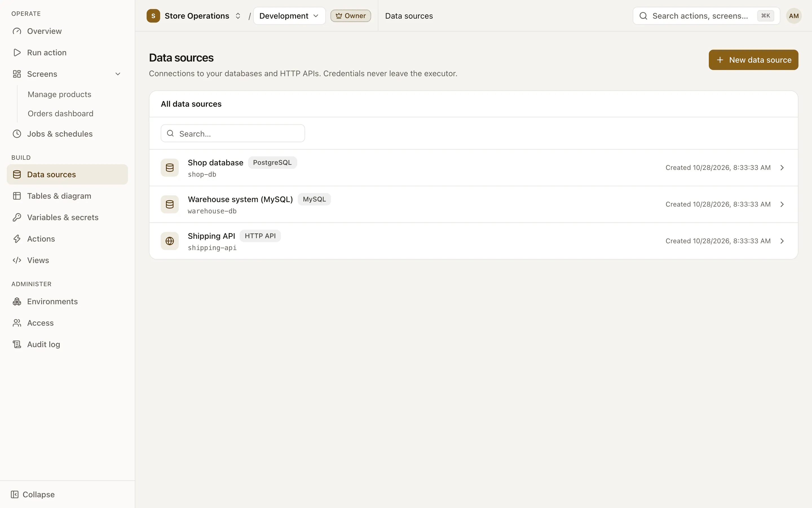Click the warehouse-db identifier text
The image size is (812, 508).
point(212,211)
